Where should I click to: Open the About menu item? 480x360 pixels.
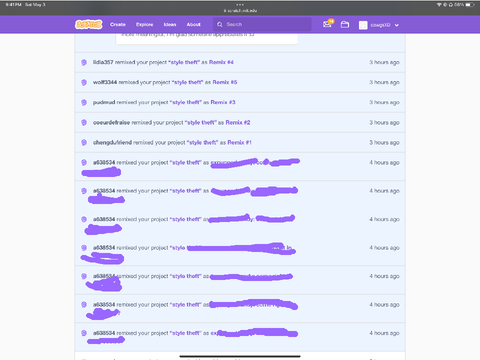point(194,24)
